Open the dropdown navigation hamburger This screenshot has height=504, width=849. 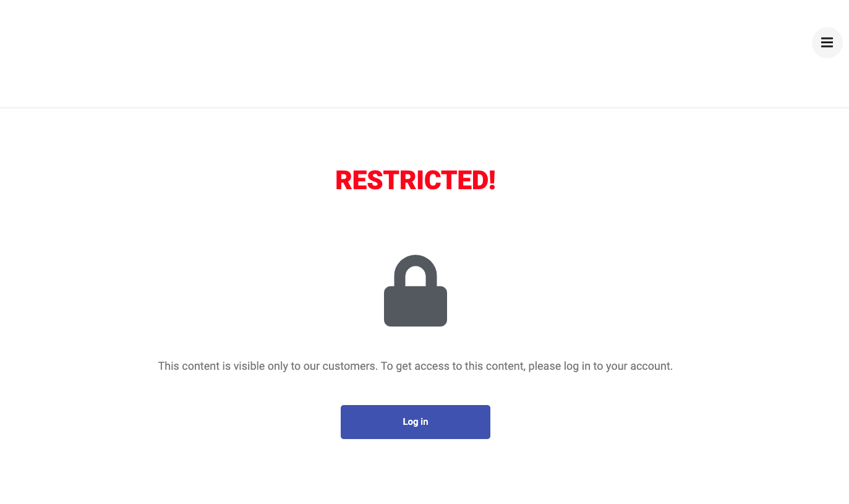tap(827, 43)
